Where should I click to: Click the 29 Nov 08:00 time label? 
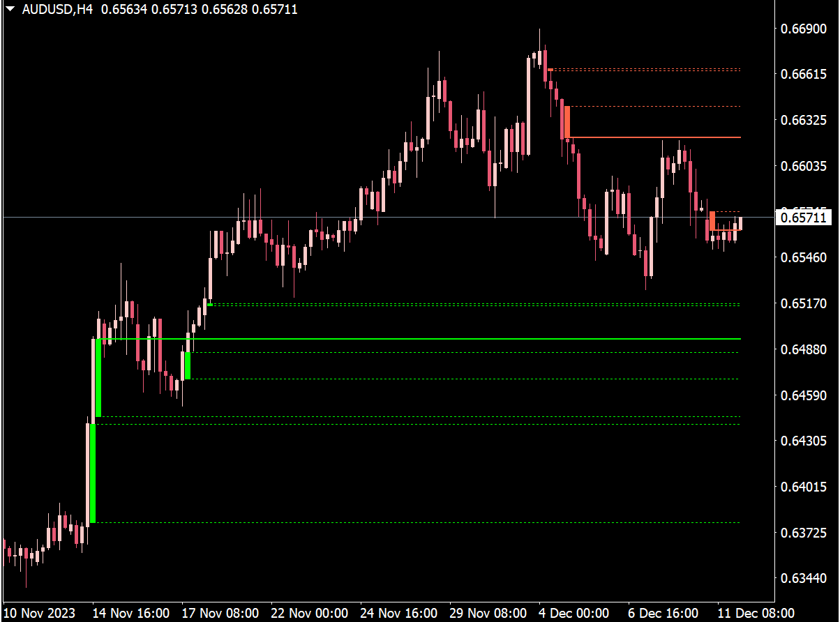490,612
